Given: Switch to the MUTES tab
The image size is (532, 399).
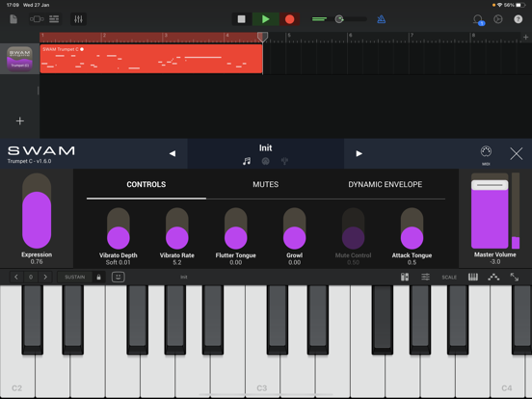Looking at the screenshot, I should click(x=265, y=185).
